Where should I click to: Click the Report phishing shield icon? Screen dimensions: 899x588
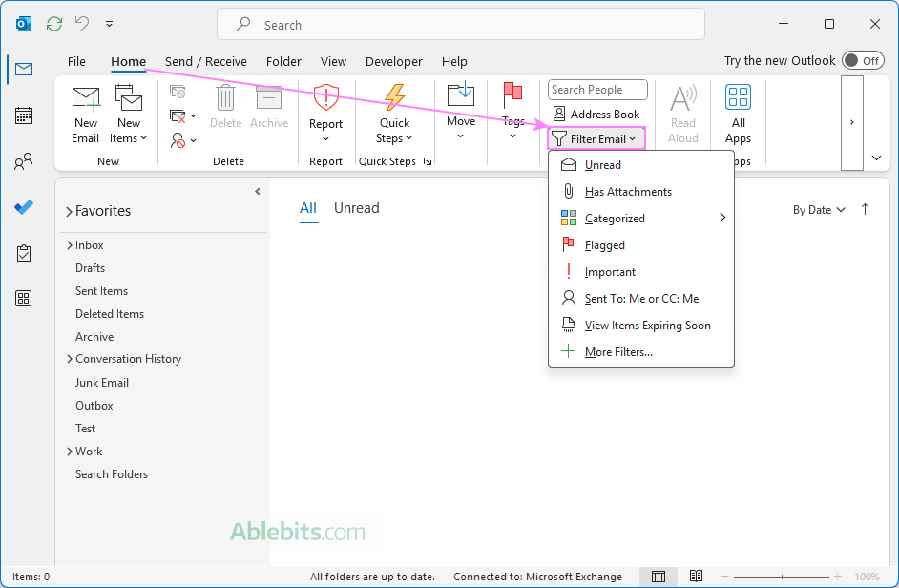point(325,99)
